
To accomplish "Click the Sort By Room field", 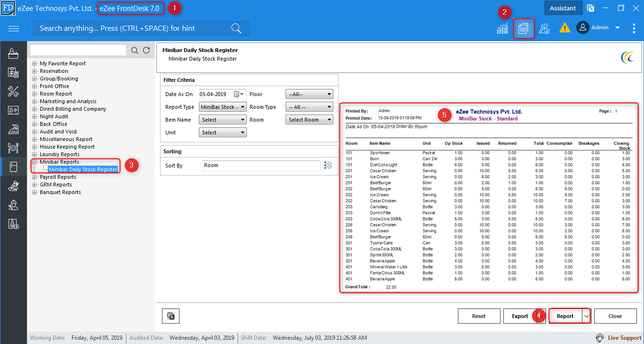I will [x=262, y=165].
